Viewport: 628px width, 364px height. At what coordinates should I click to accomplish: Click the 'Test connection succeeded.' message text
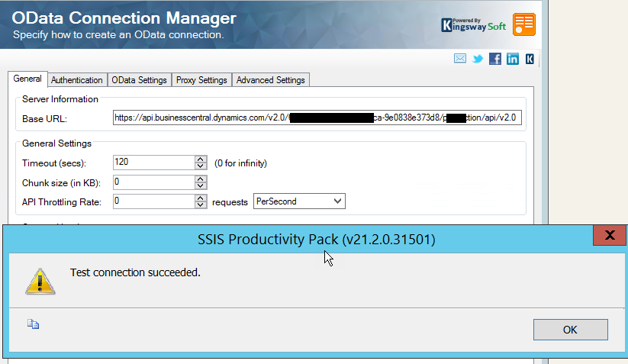(135, 272)
